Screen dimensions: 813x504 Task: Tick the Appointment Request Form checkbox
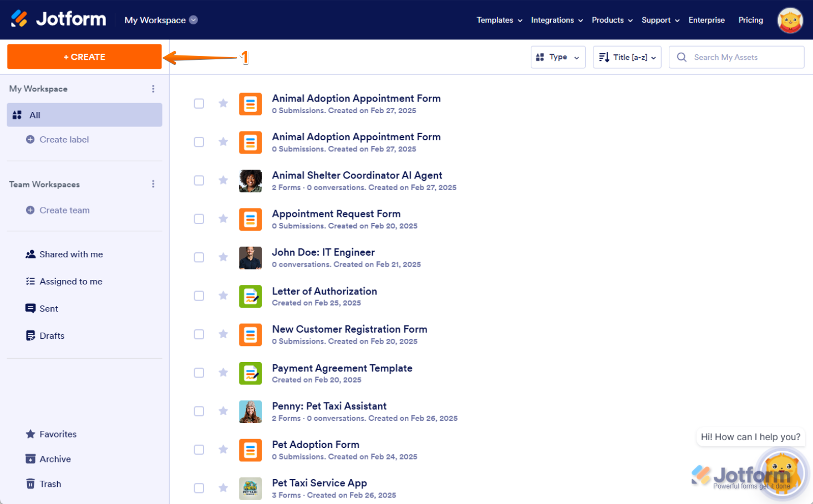[199, 218]
